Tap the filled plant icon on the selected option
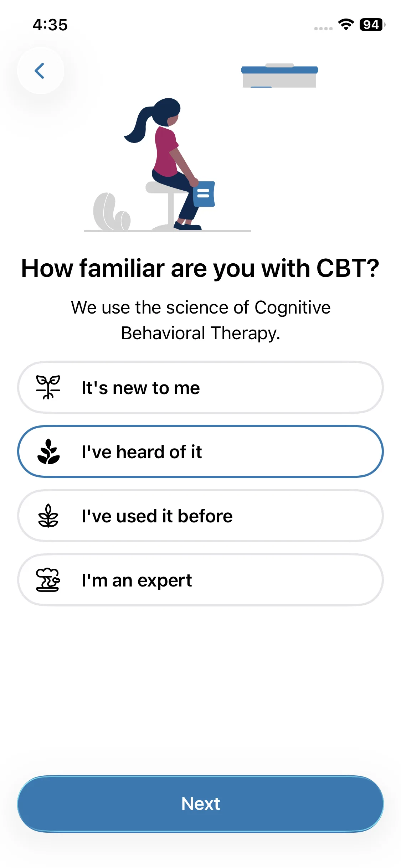 pyautogui.click(x=48, y=451)
